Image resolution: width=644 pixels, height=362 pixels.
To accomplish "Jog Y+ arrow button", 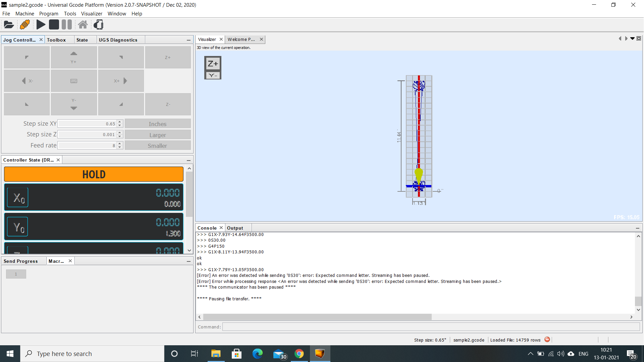I will [x=74, y=57].
